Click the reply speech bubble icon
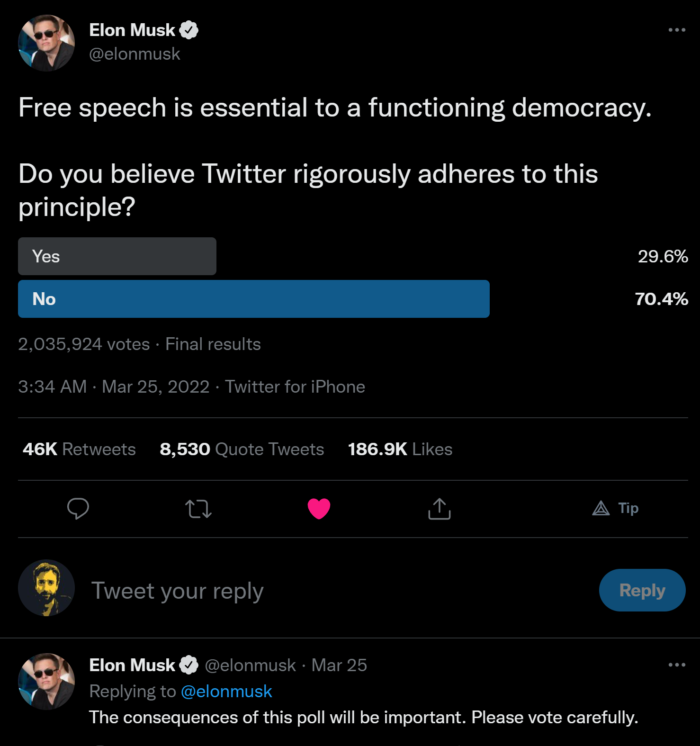 coord(78,509)
